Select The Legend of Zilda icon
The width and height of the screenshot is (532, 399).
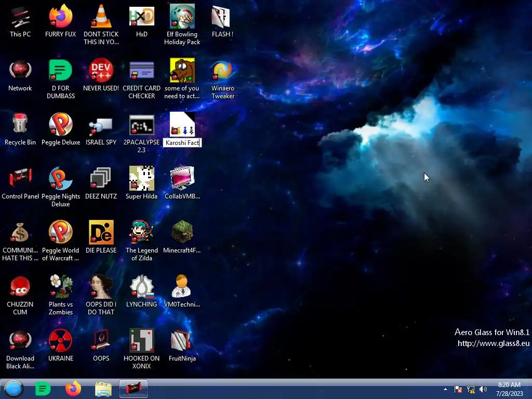(x=141, y=241)
